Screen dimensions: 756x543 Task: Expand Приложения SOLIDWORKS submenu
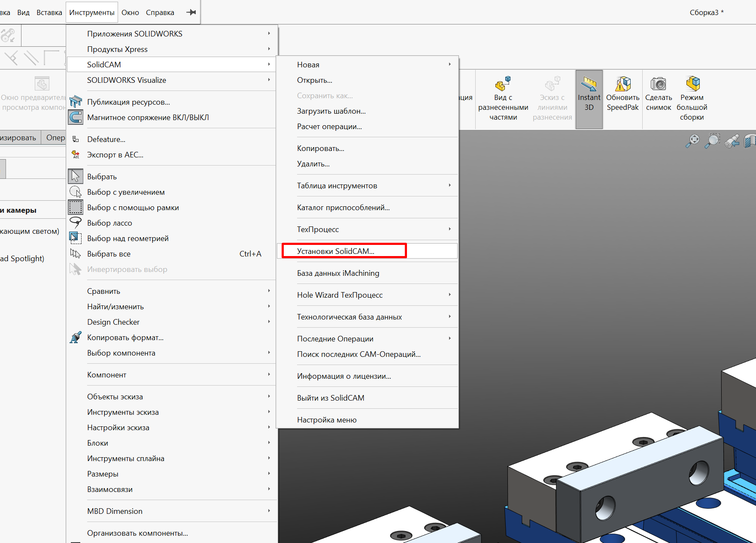(172, 34)
